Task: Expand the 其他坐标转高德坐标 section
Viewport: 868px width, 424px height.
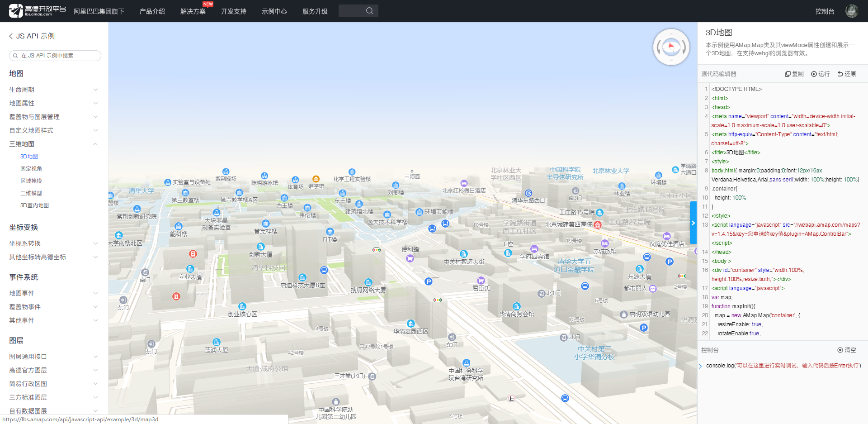Action: point(54,257)
